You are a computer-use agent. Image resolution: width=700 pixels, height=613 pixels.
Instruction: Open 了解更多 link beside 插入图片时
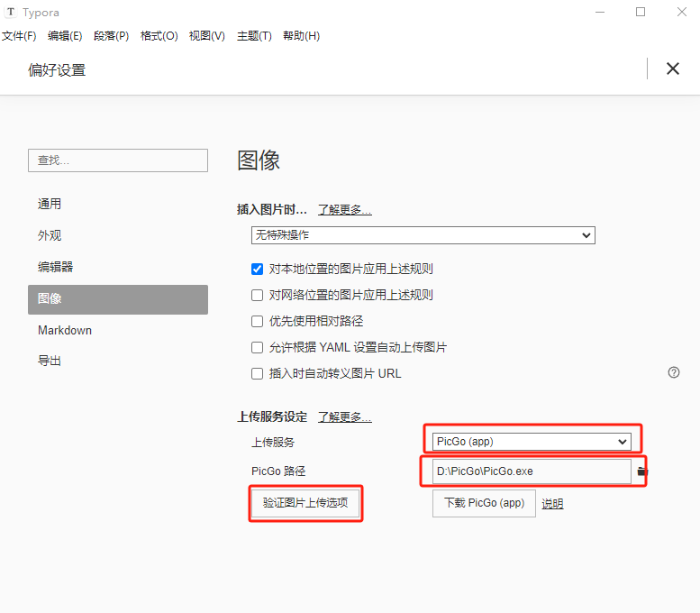pos(345,209)
